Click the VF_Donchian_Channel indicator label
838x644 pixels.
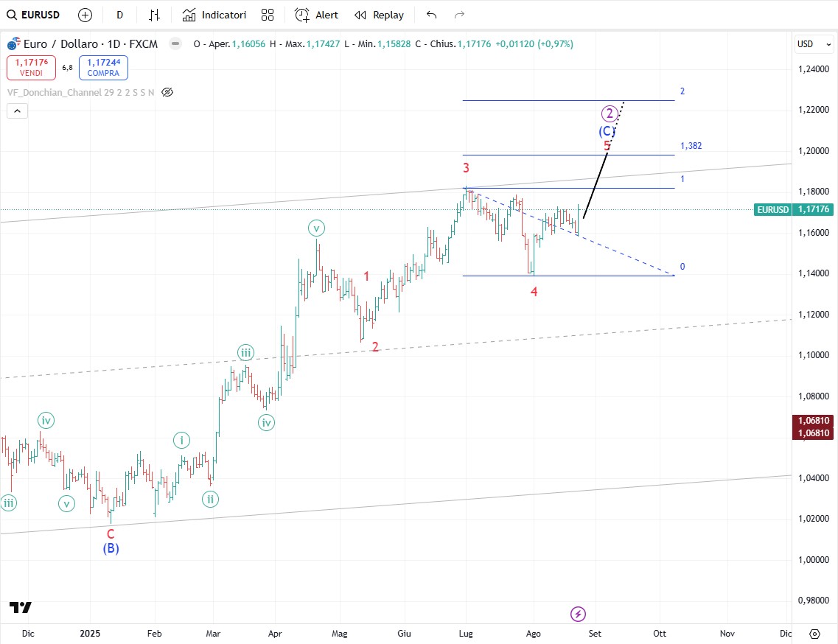[x=80, y=92]
